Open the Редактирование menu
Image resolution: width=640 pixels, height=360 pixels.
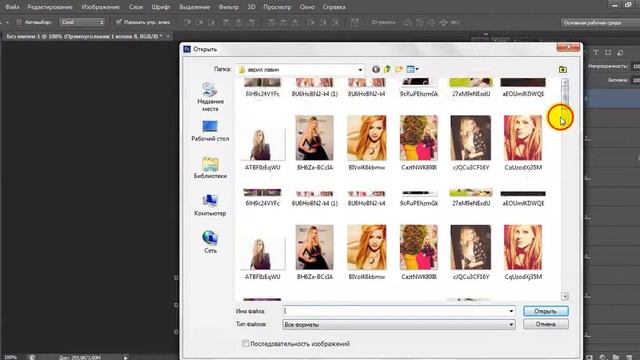click(x=50, y=7)
